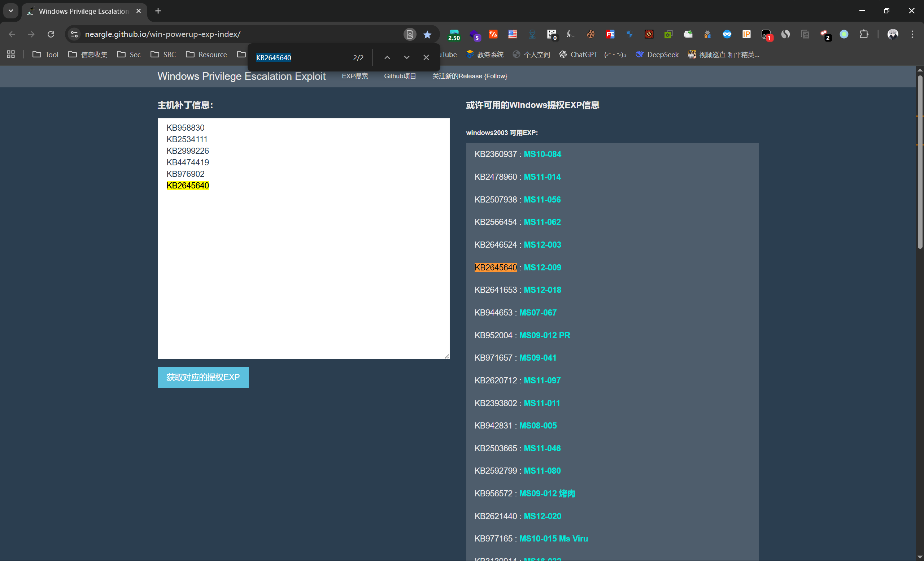Open the MS12-009 exploit link

coord(542,268)
